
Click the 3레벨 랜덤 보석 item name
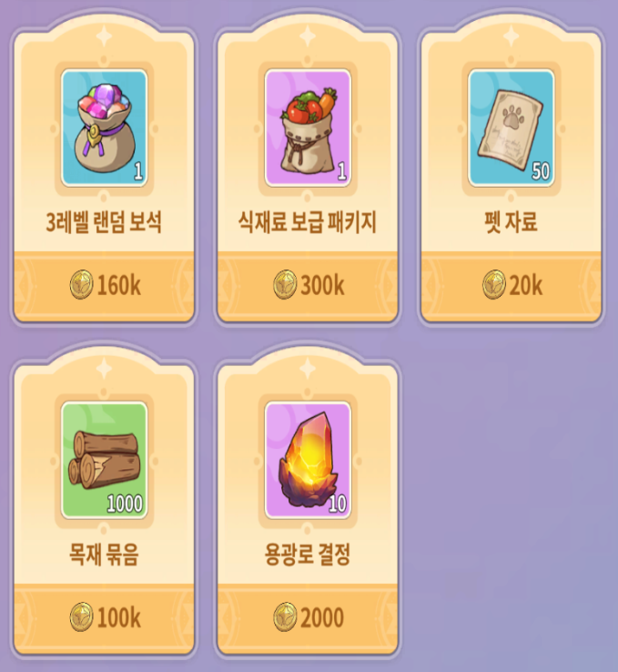click(x=104, y=222)
